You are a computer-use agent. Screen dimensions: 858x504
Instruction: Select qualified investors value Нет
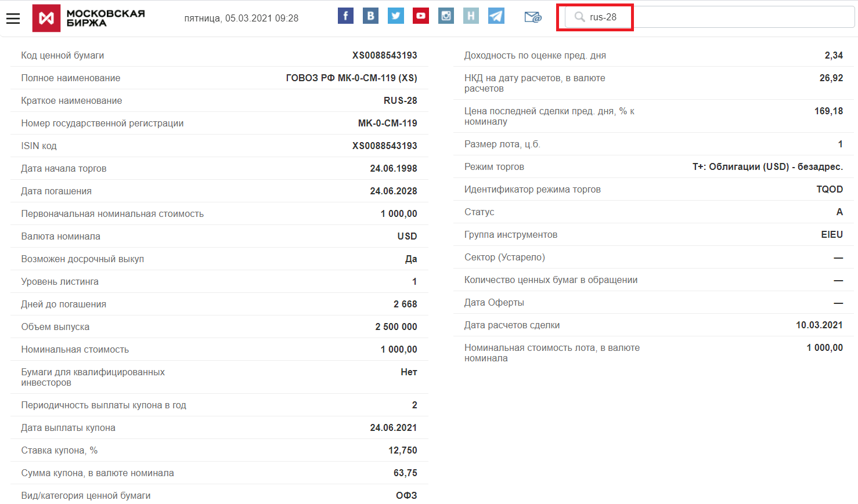tap(409, 372)
